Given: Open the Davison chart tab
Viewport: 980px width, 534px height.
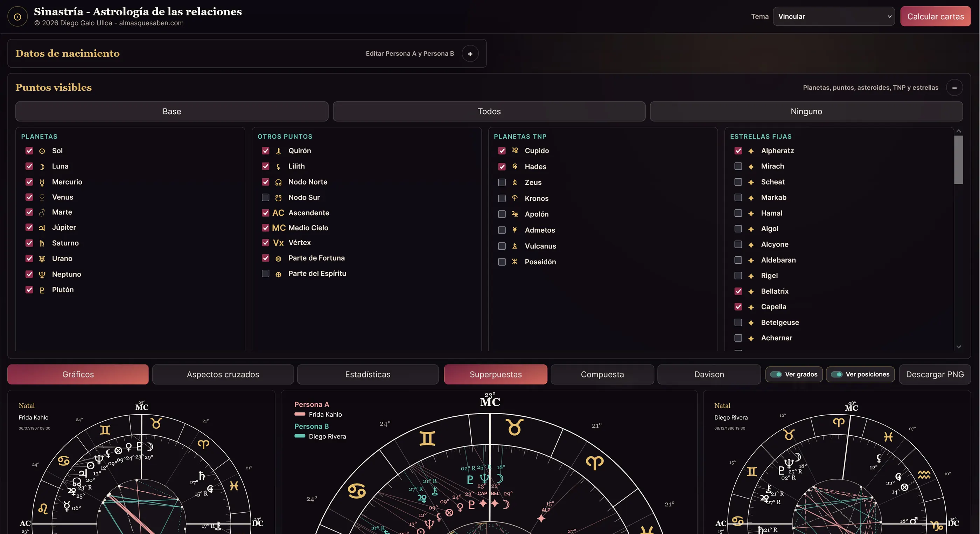Looking at the screenshot, I should 709,374.
